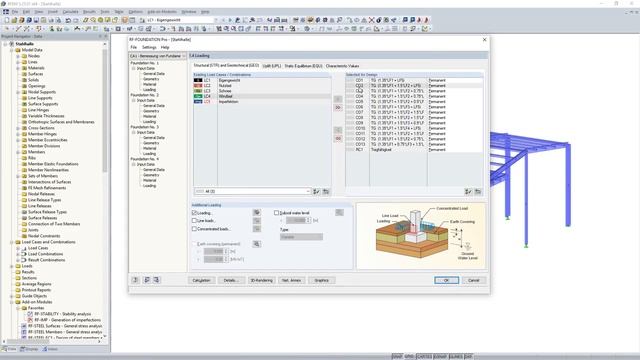Click invert selection icon under existing load cases list
The height and width of the screenshot is (360, 640).
[326, 191]
